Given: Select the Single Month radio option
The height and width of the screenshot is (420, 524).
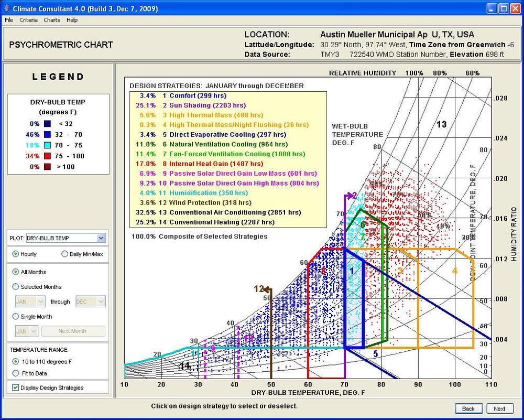Looking at the screenshot, I should (16, 317).
